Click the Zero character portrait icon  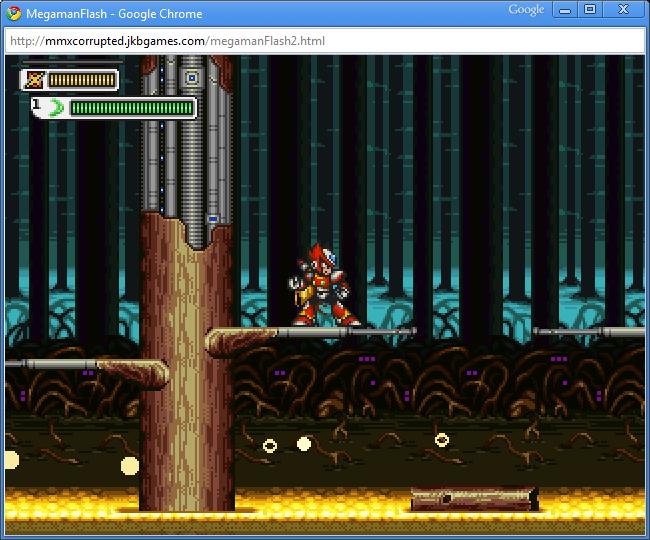34,80
